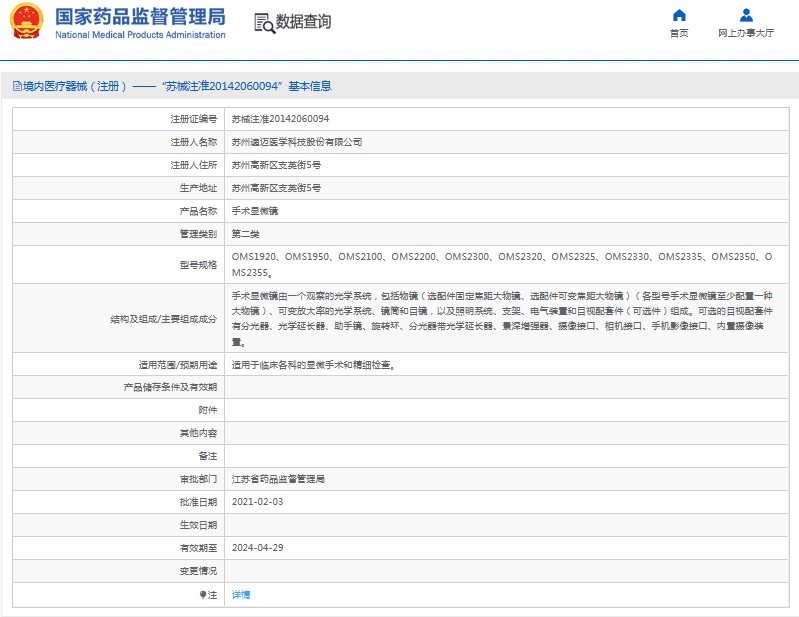The width and height of the screenshot is (799, 617).
Task: Click the 生效日期 row label
Action: 198,525
